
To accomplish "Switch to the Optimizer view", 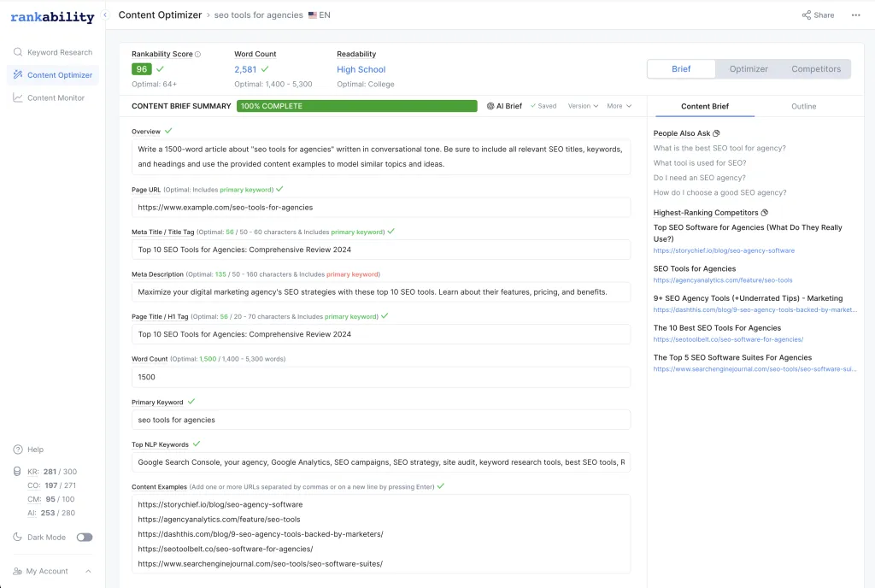I will tap(749, 68).
